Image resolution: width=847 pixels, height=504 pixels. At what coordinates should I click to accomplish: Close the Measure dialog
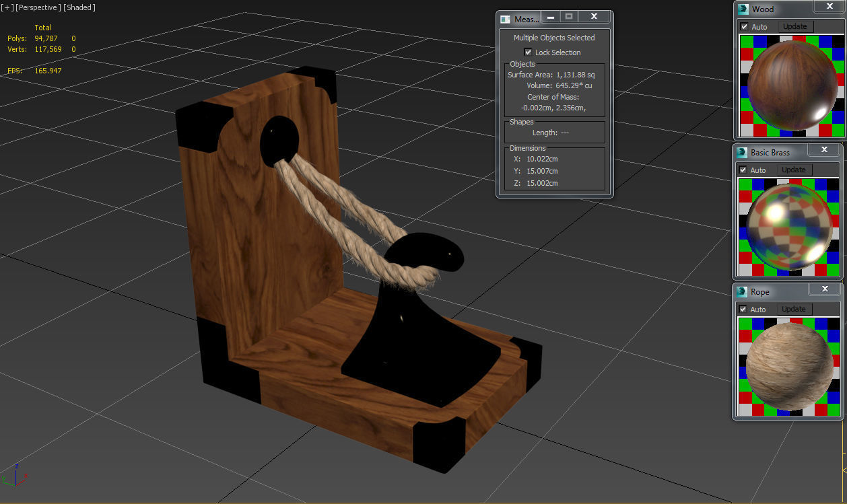pyautogui.click(x=594, y=17)
